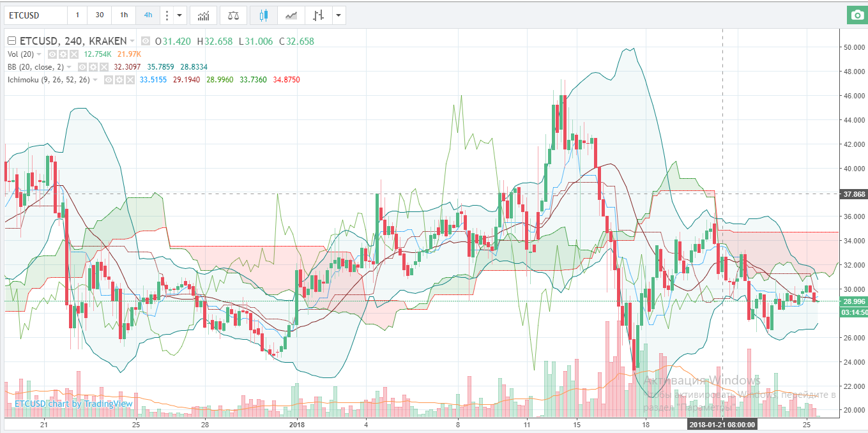
Task: Click the Compare symbols scales icon
Action: point(233,15)
